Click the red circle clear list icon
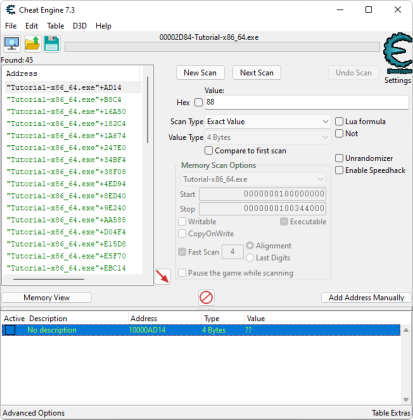The width and height of the screenshot is (413, 420). click(206, 297)
